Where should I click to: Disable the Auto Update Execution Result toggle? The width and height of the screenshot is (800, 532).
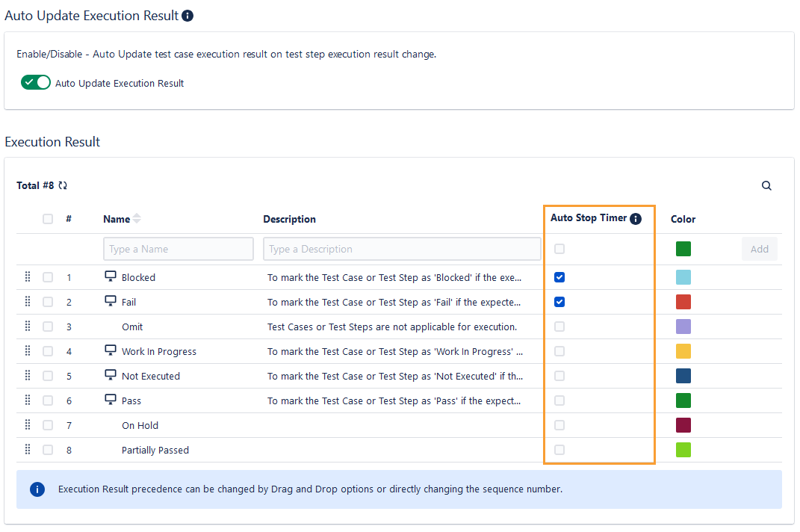pyautogui.click(x=35, y=82)
